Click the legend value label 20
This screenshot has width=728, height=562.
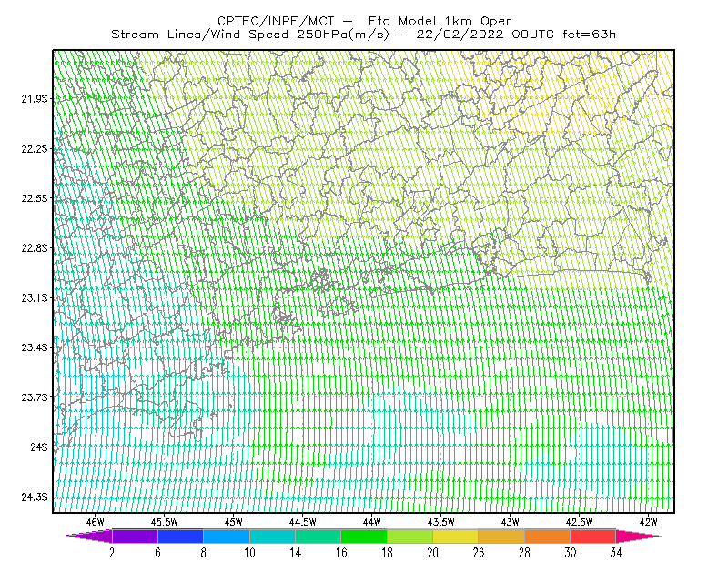(433, 553)
